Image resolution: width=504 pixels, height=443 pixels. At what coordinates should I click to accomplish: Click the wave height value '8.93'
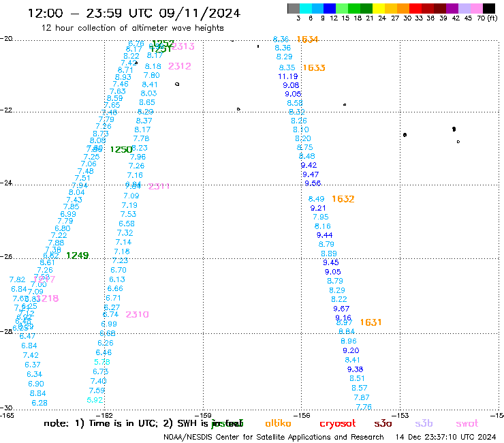coord(123,77)
